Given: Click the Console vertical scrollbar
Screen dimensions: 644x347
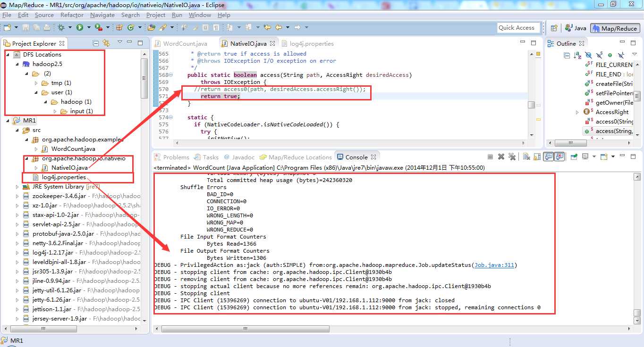Looking at the screenshot, I should click(x=637, y=249).
